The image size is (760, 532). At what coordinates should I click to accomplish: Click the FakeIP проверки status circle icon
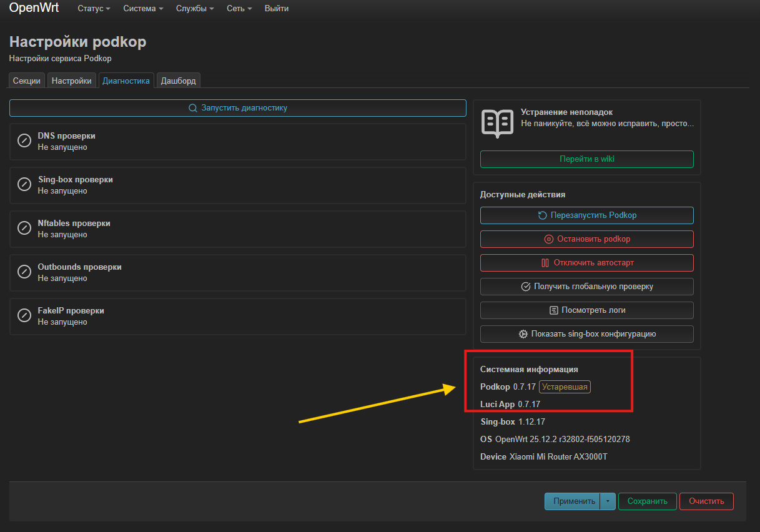tap(24, 316)
